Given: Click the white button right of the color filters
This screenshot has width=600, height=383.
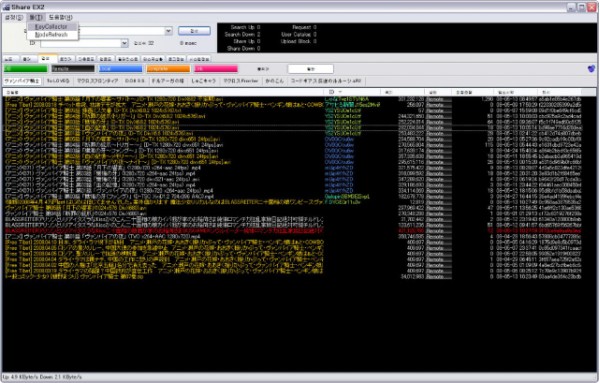Looking at the screenshot, I should [x=310, y=69].
